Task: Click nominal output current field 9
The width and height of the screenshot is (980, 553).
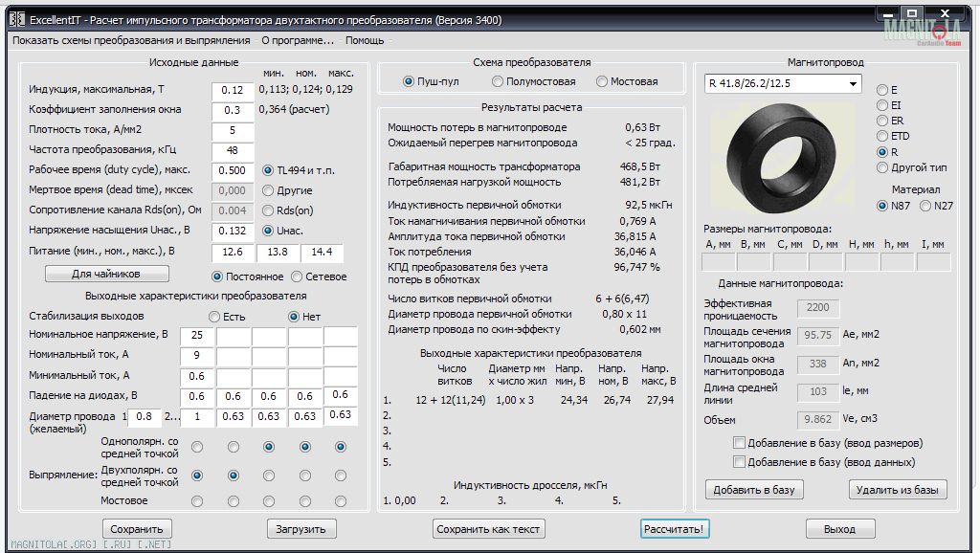Action: [x=197, y=355]
